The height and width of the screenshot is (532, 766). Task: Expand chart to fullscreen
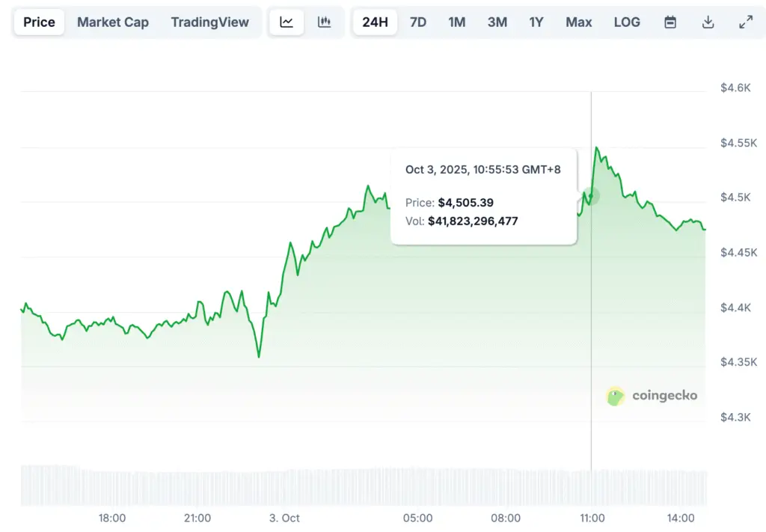tap(745, 22)
